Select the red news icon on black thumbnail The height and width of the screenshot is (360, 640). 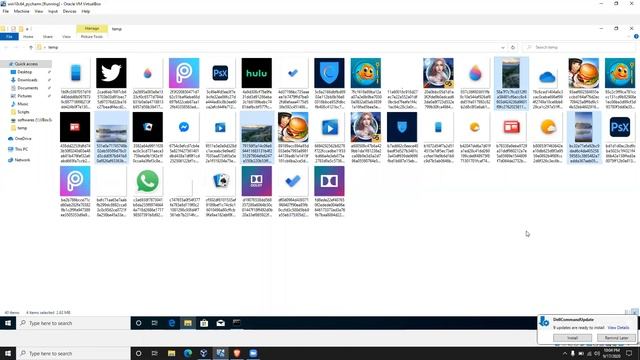(75, 127)
